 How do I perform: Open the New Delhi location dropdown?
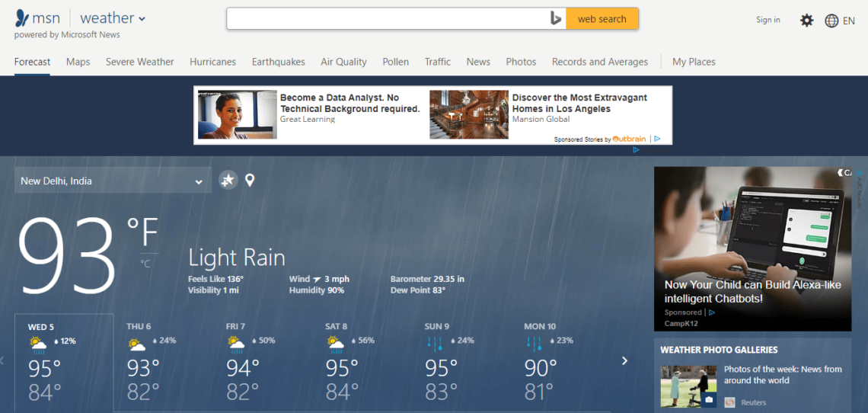113,181
